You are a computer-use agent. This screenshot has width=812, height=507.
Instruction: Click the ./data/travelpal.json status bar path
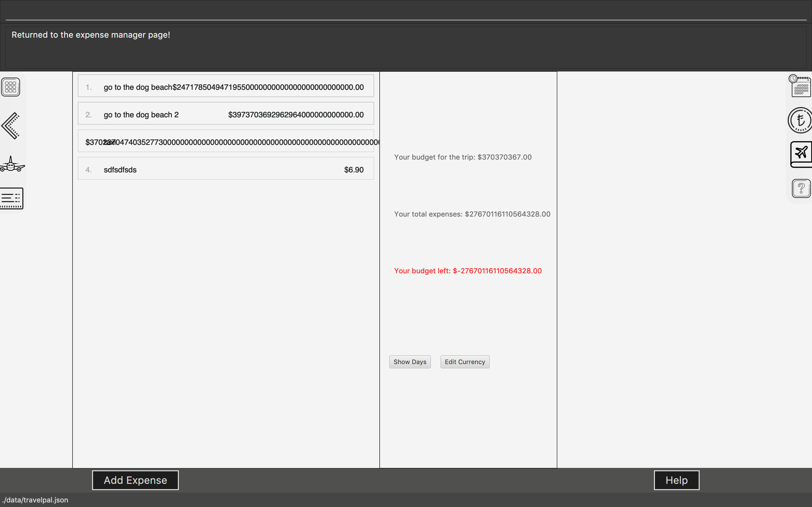coord(35,500)
